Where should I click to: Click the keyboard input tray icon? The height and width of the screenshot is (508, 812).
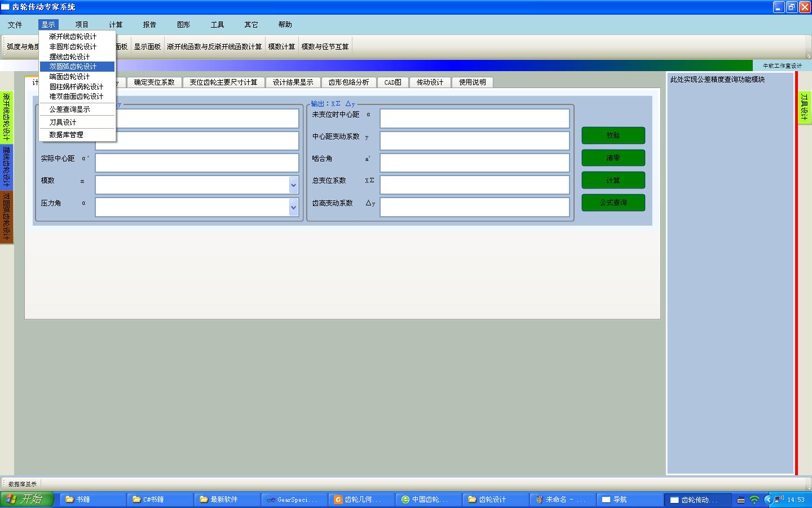pos(741,500)
